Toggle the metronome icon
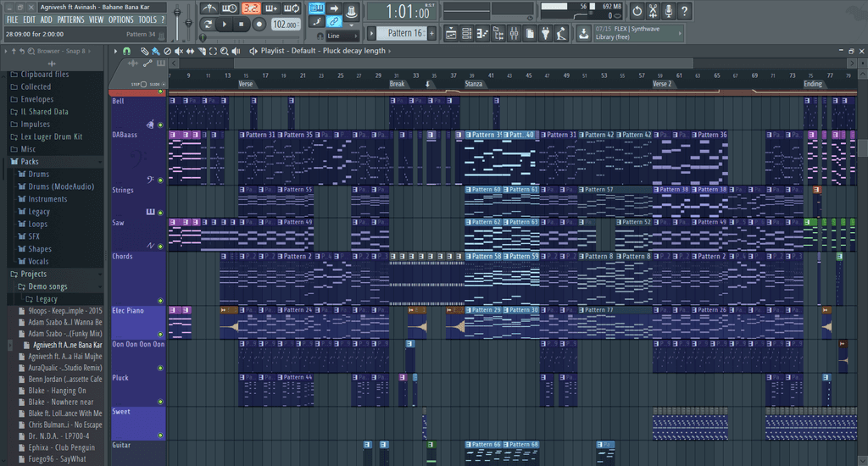Screen dimensions: 868x466 coord(209,8)
